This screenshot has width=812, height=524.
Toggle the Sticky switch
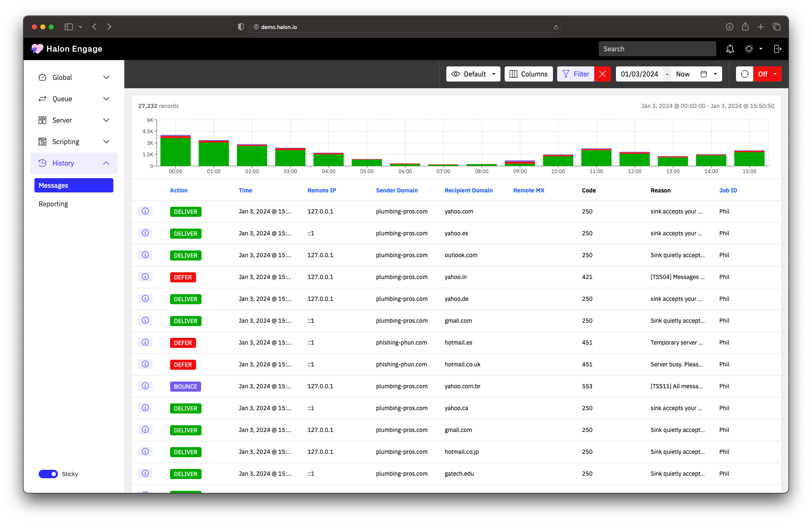tap(48, 474)
